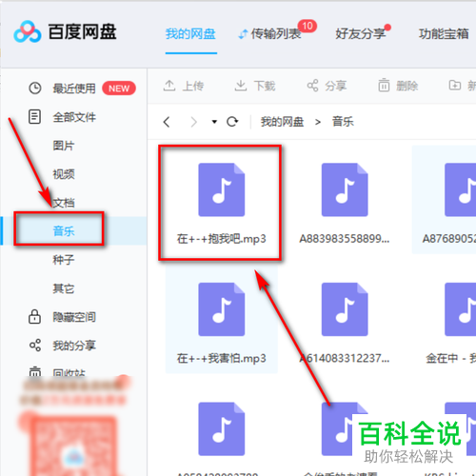
Task: Click the share icon beside 我的分享
Action: 35,345
